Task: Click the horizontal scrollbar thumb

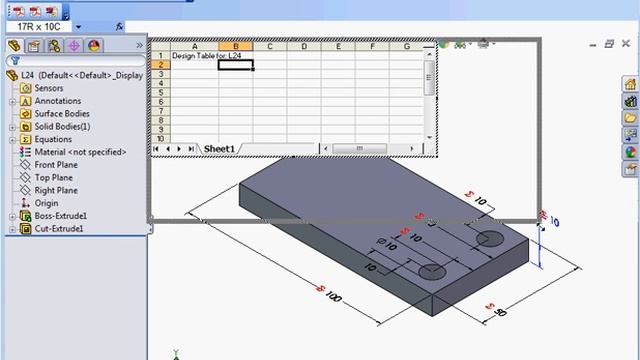Action: 360,149
